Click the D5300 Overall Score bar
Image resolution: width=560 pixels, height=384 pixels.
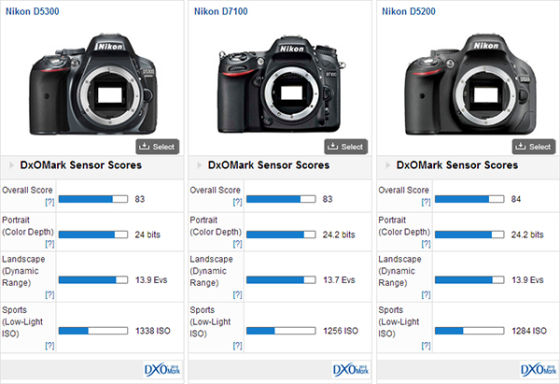point(93,199)
